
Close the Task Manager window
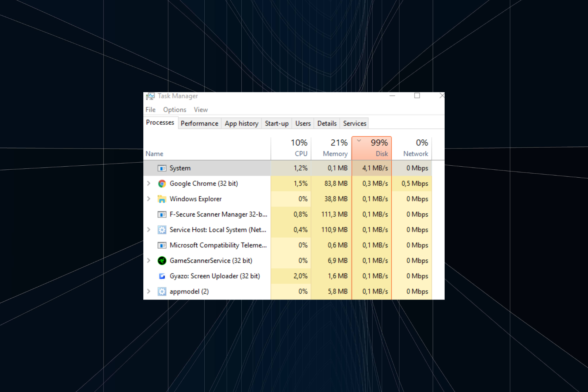441,96
